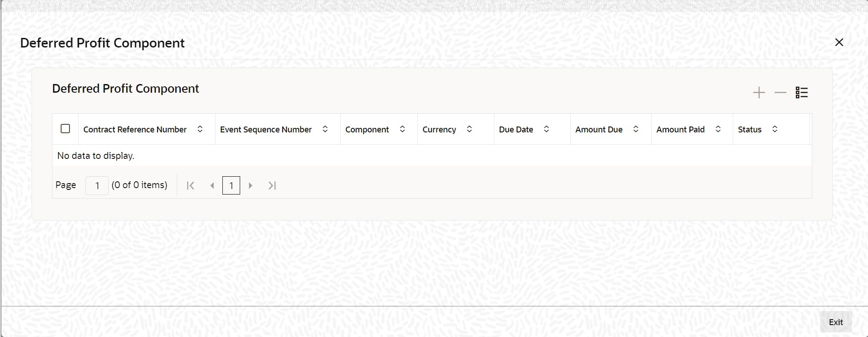Tick the select-all rows checkbox
The image size is (868, 337).
pyautogui.click(x=65, y=129)
